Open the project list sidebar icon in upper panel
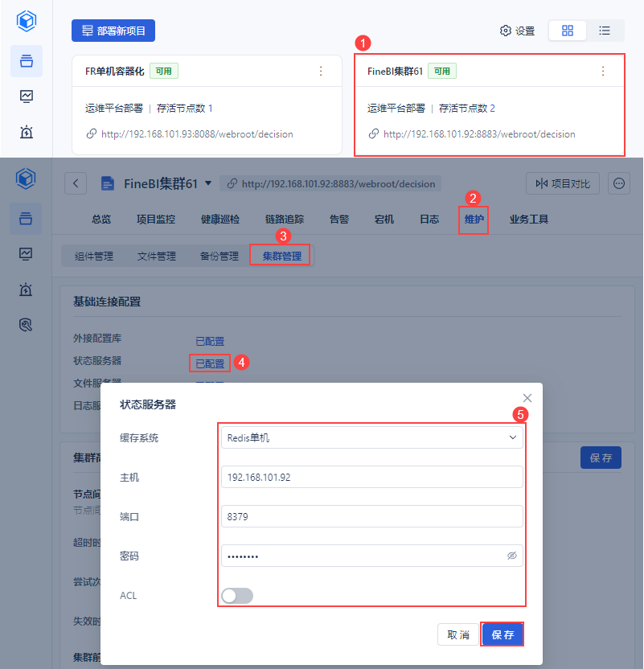This screenshot has height=669, width=644. [x=27, y=61]
